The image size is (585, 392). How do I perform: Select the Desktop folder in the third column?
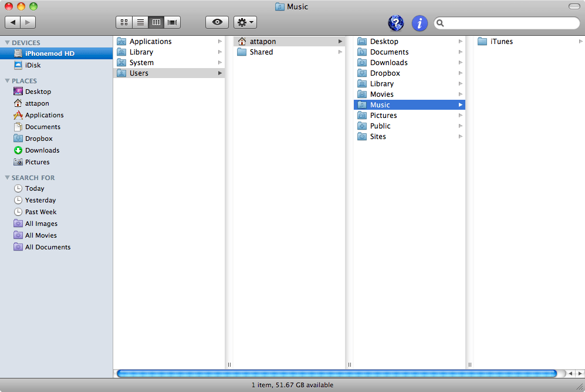coord(410,42)
